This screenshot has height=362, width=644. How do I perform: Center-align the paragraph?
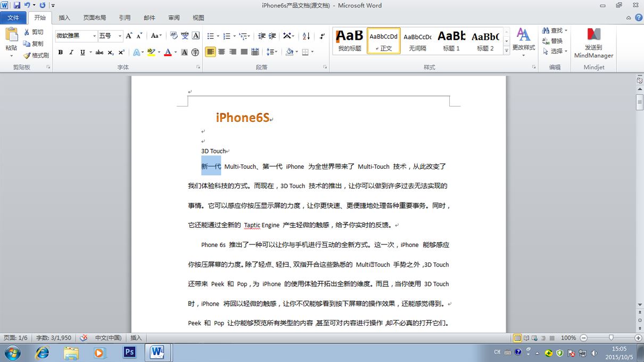(222, 52)
